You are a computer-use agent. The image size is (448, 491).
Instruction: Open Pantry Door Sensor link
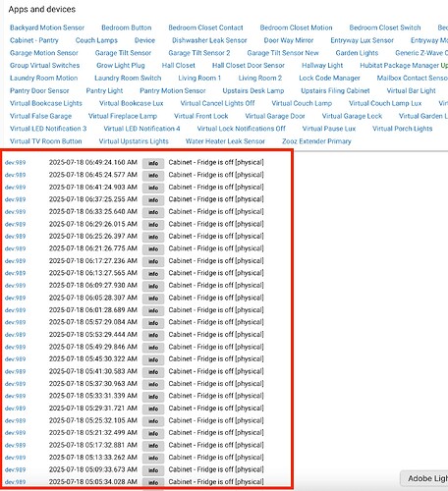pyautogui.click(x=39, y=90)
